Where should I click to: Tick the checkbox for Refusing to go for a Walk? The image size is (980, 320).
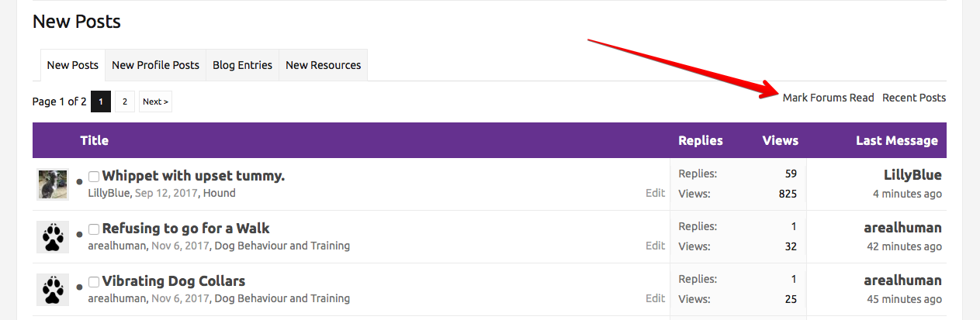click(x=94, y=229)
